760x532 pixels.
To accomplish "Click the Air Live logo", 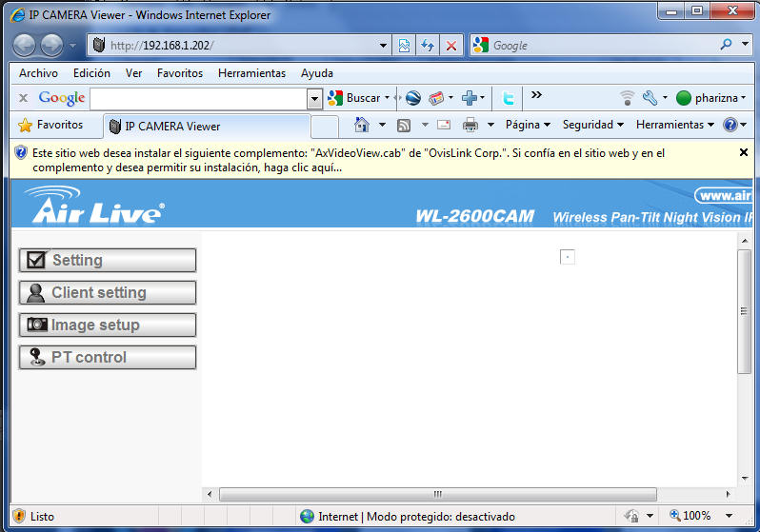I will (95, 205).
